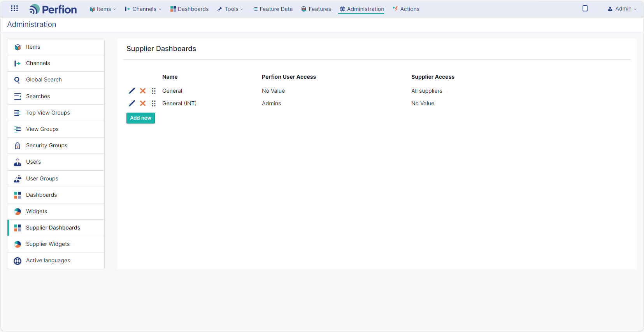
Task: Click the Users person icon
Action: point(18,162)
